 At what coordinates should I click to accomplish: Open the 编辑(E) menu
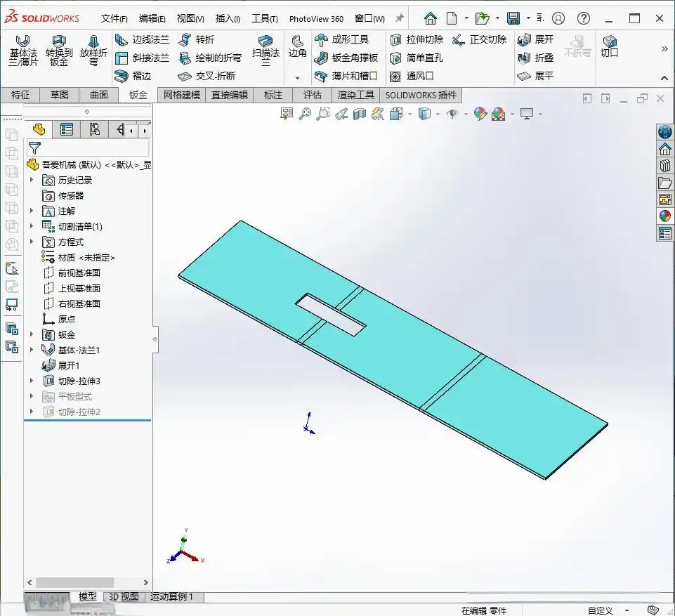[x=152, y=18]
